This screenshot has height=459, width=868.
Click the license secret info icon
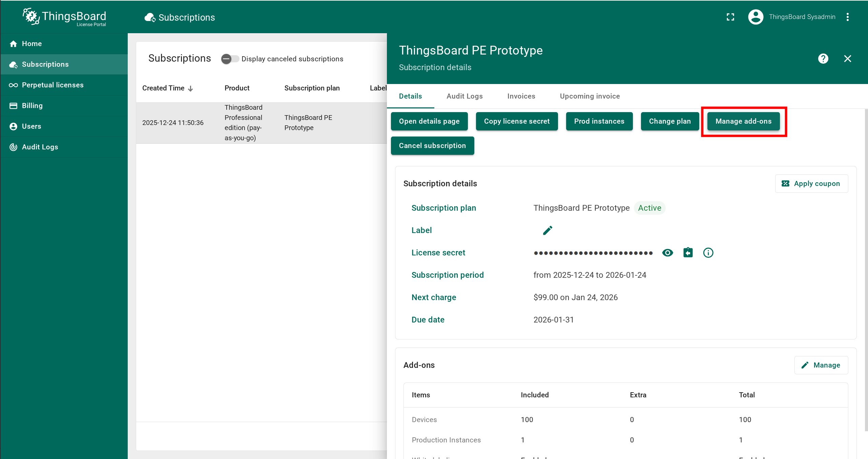pyautogui.click(x=708, y=253)
